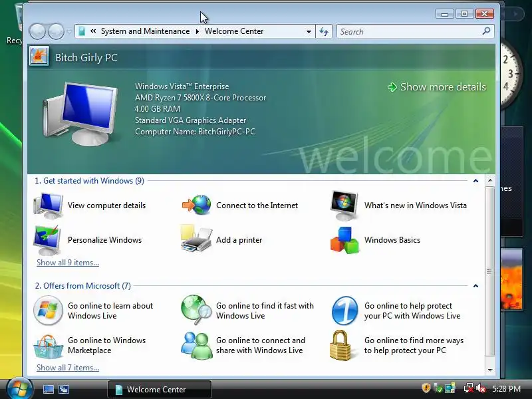This screenshot has height=399, width=532.
Task: Click the Add a printer icon
Action: pos(196,238)
